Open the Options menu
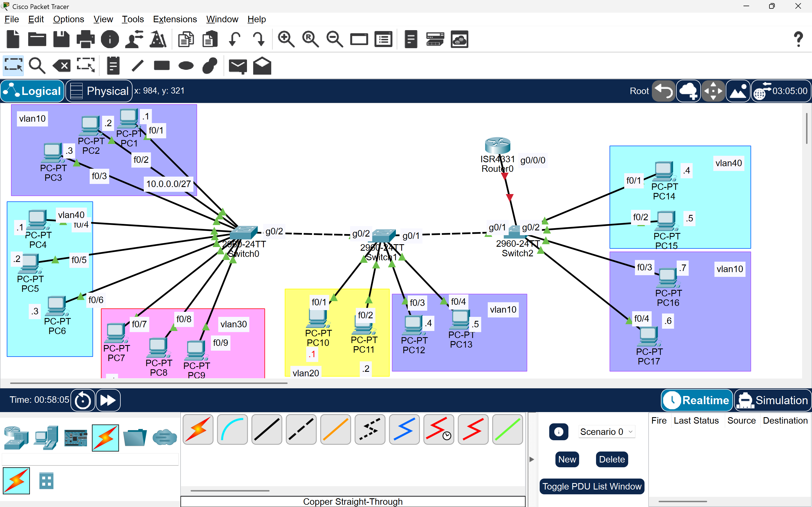Screen dimensions: 812x507 69,19
